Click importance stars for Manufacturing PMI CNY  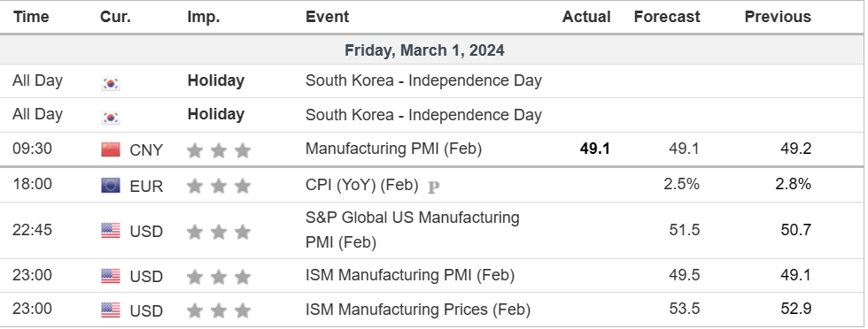tap(219, 149)
